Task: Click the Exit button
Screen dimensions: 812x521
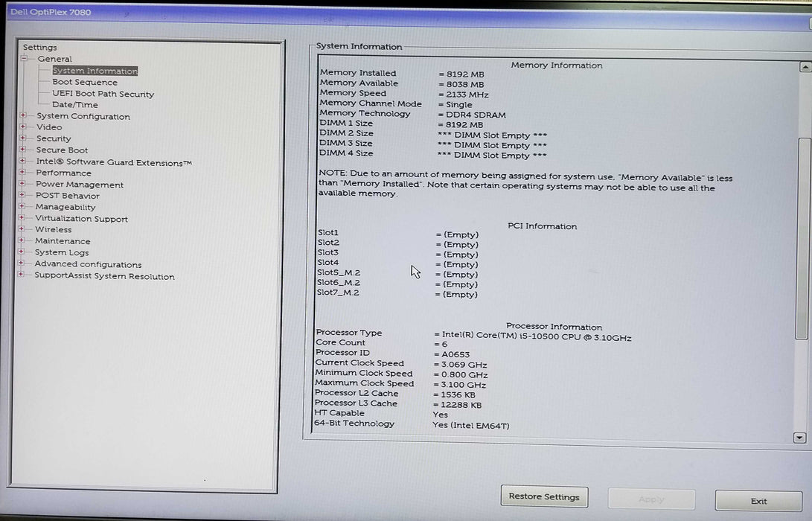Action: (x=758, y=501)
